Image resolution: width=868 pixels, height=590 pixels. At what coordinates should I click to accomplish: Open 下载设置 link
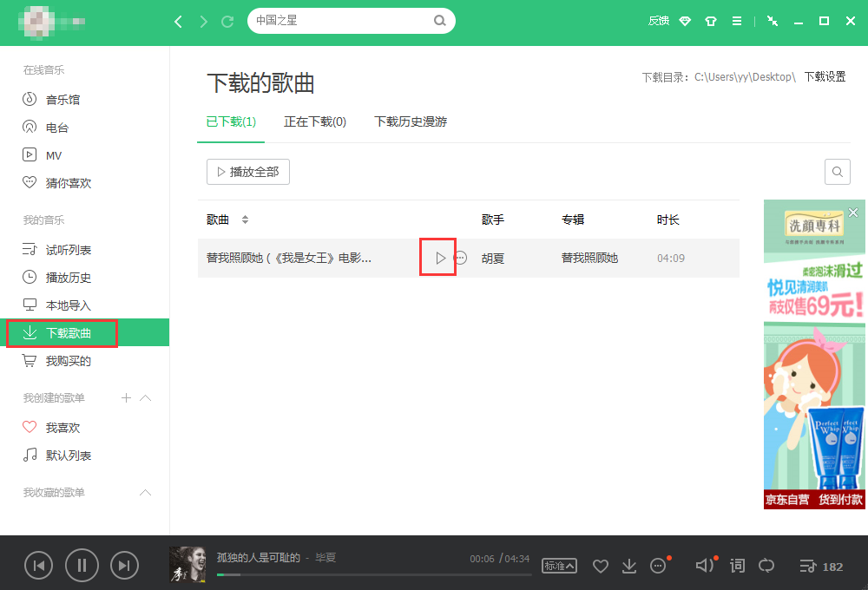[825, 76]
